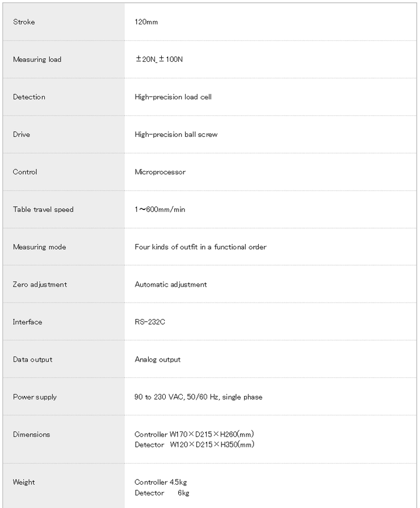Click the Measuring load label

point(37,60)
